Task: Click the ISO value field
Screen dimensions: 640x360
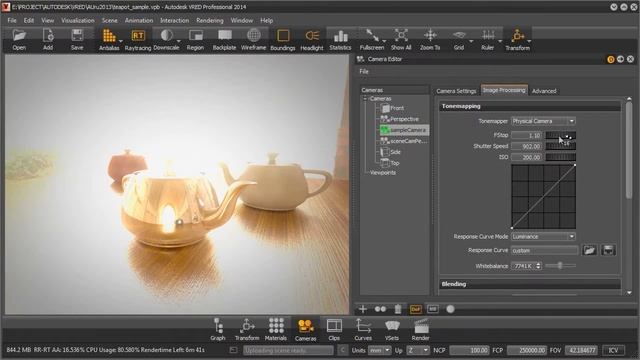Action: tap(526, 157)
